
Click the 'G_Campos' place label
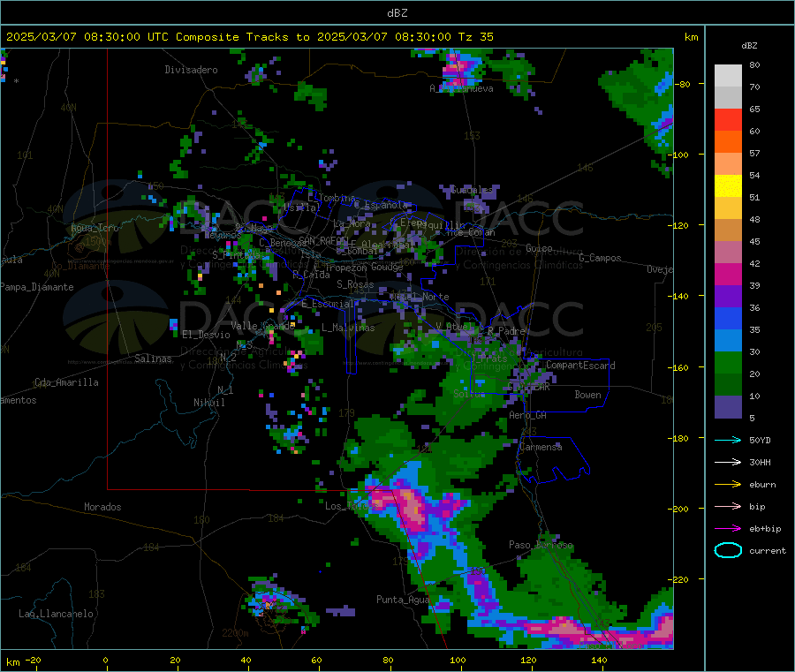coord(600,258)
